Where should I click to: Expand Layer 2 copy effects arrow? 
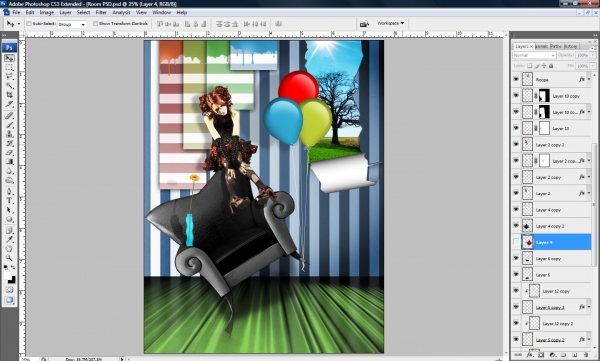[589, 177]
